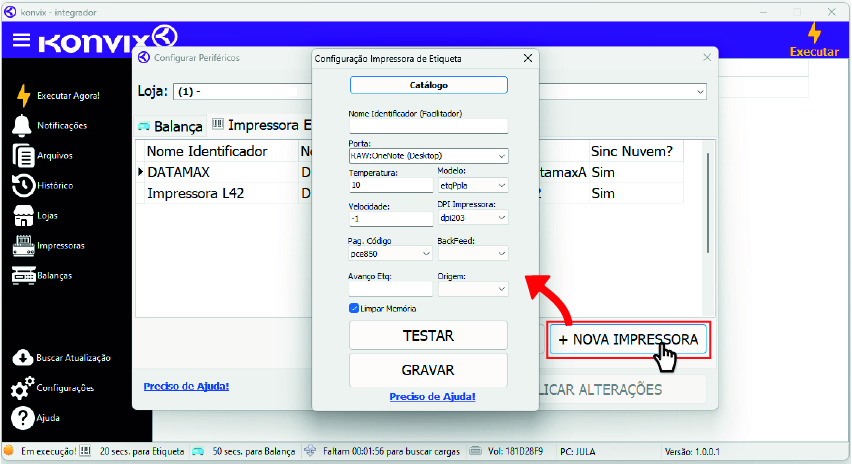Open Balanças scale icon

pyautogui.click(x=23, y=275)
